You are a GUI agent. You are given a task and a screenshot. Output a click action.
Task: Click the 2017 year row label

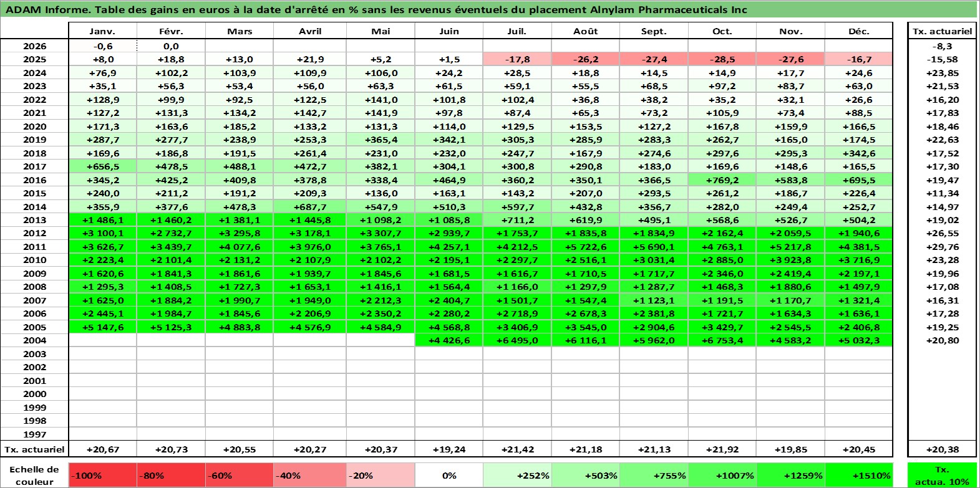pos(34,166)
